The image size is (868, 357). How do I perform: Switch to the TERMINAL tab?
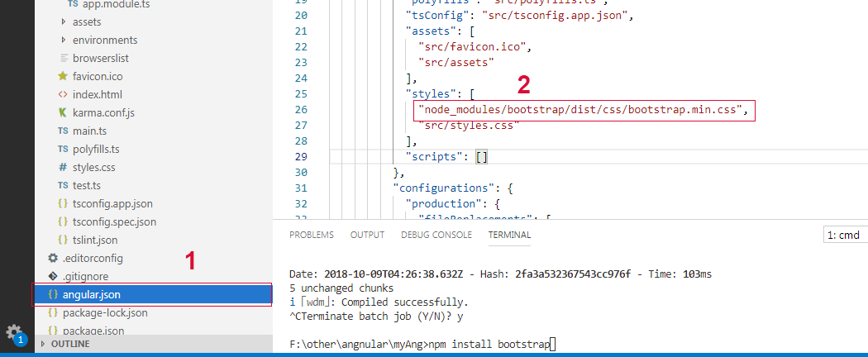click(x=509, y=235)
